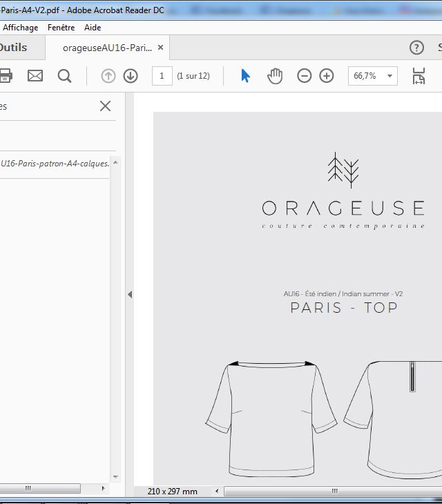The height and width of the screenshot is (504, 442).
Task: Open the Fenêtre menu
Action: (61, 28)
